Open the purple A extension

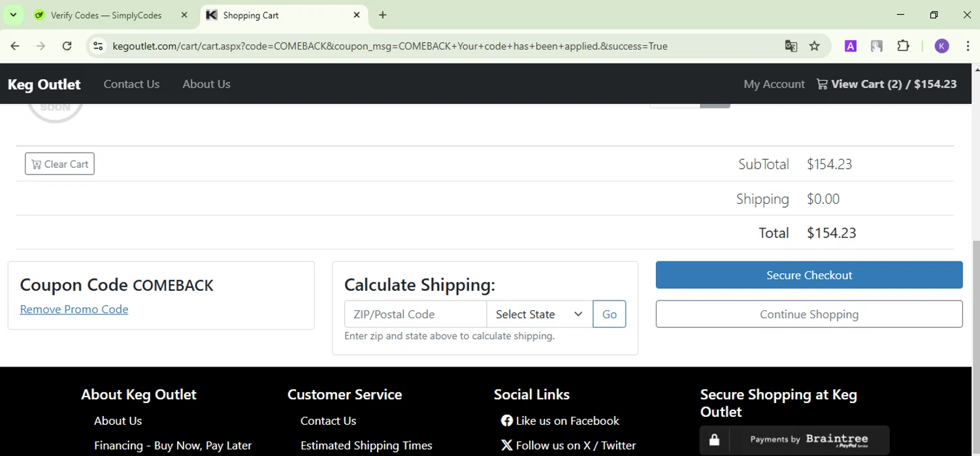point(851,46)
